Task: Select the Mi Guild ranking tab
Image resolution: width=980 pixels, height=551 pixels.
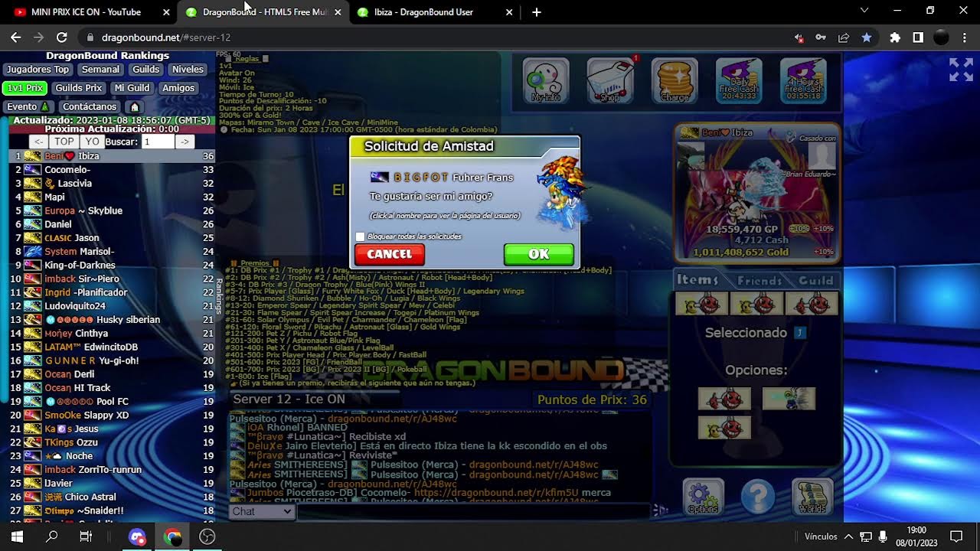Action: [x=132, y=88]
